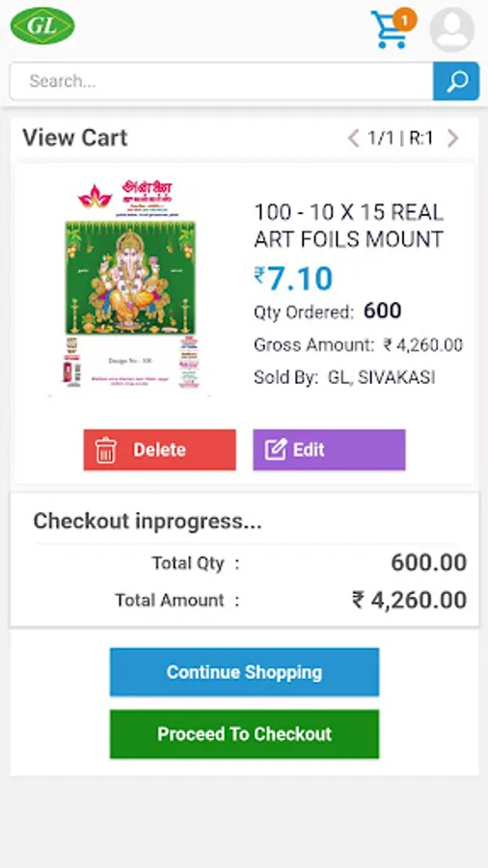This screenshot has height=868, width=488.
Task: Click the purple Edit button
Action: coord(329,449)
